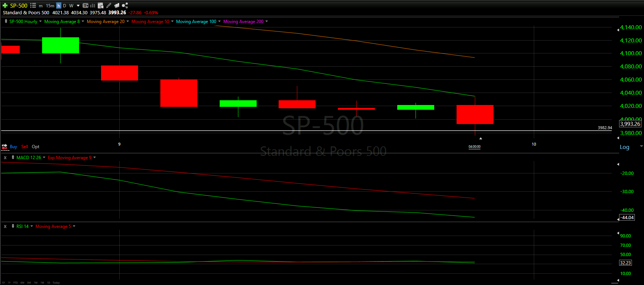This screenshot has width=644, height=285.
Task: Open the dropdown arrow beside Log
Action: click(641, 146)
